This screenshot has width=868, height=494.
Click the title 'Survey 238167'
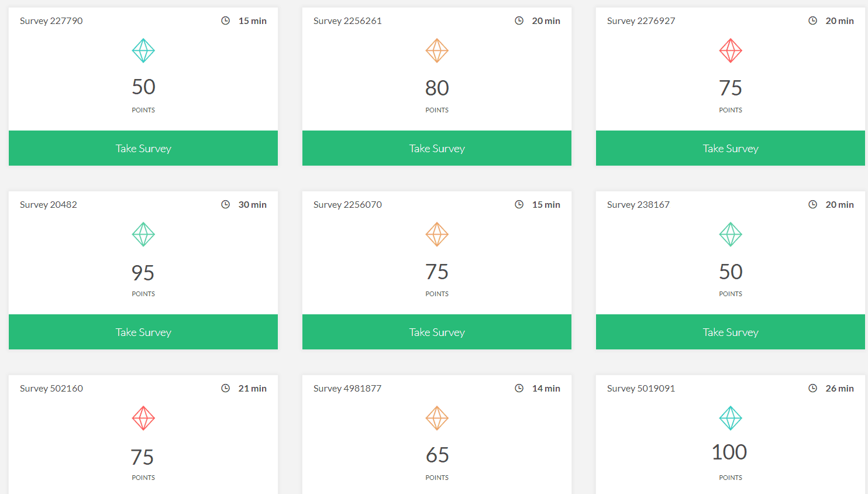coord(638,205)
